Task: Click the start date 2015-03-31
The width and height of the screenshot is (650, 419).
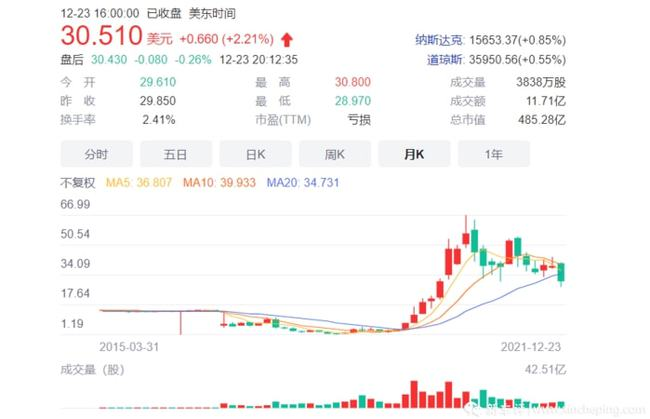Action: [129, 347]
